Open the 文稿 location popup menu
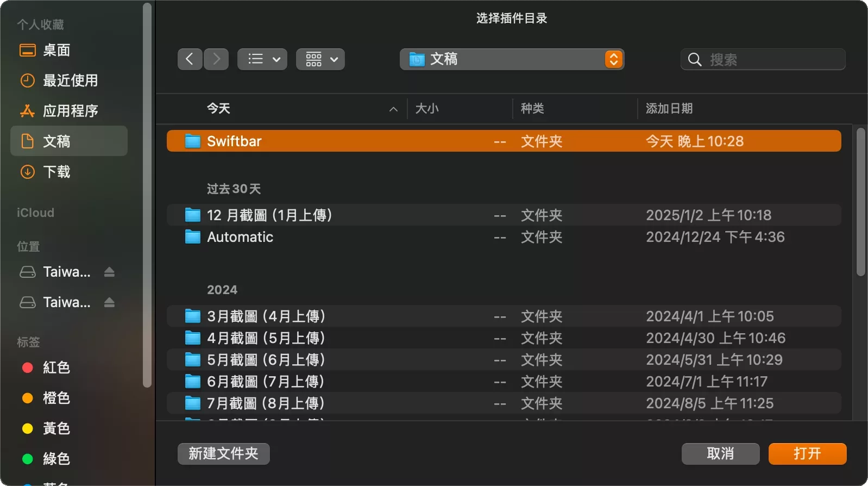This screenshot has height=486, width=868. pyautogui.click(x=512, y=59)
